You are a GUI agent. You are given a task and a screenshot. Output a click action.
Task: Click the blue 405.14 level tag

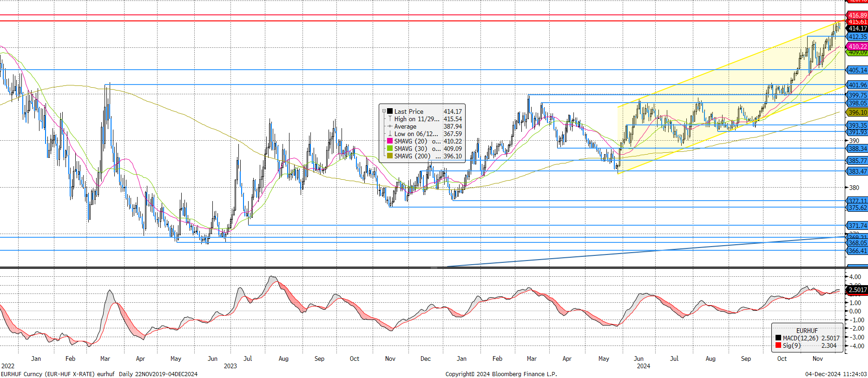(x=857, y=70)
